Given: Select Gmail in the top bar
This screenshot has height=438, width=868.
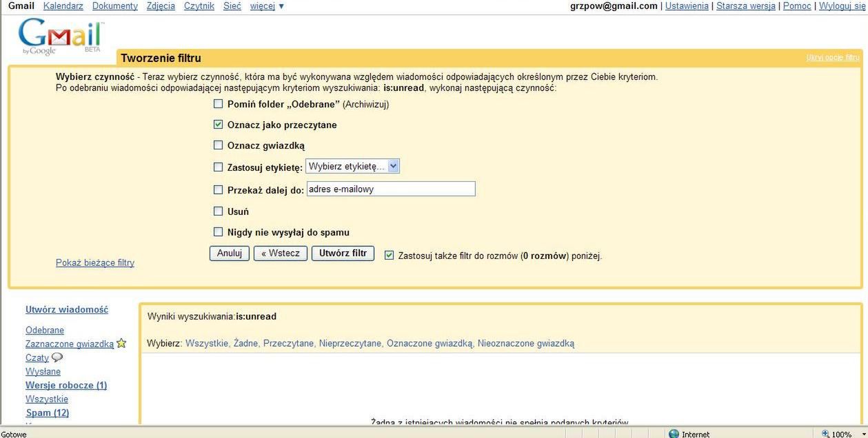Looking at the screenshot, I should point(21,6).
